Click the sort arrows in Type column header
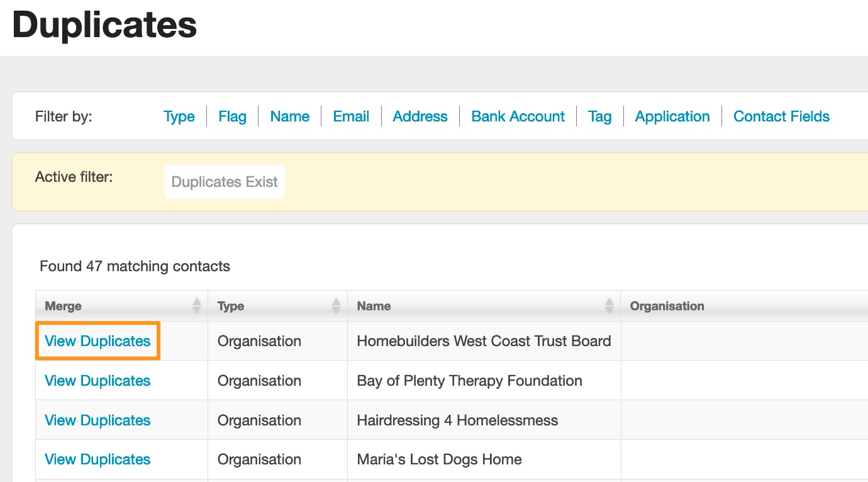The image size is (868, 482). pos(337,306)
